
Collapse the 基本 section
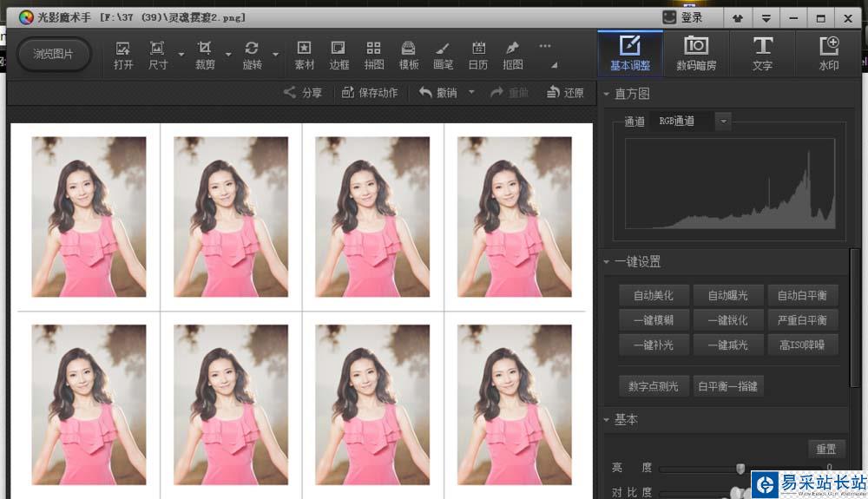606,420
